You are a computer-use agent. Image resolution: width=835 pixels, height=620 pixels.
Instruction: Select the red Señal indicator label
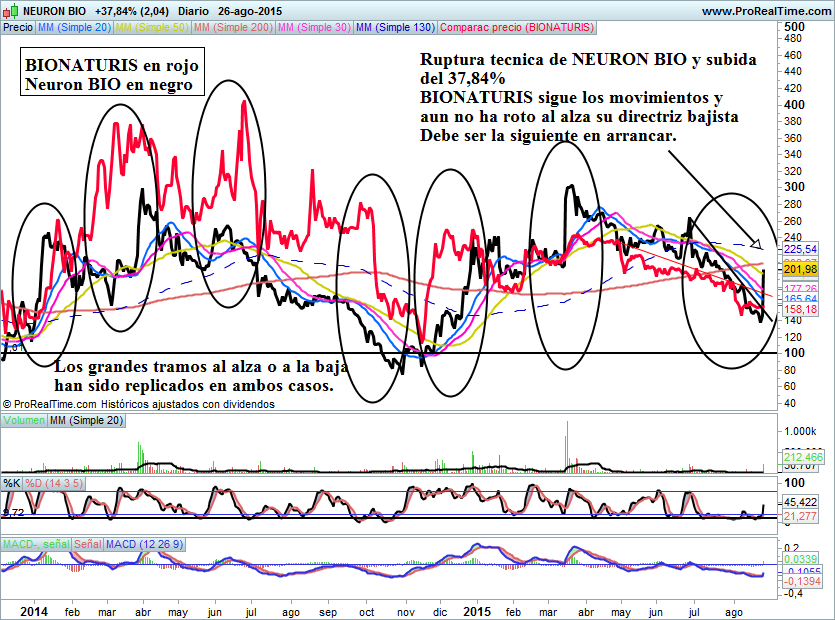click(88, 544)
